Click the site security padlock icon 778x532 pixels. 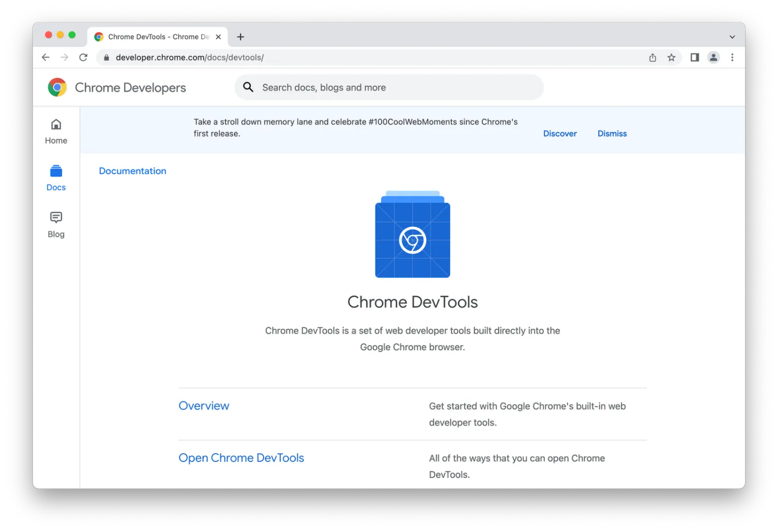click(x=106, y=57)
